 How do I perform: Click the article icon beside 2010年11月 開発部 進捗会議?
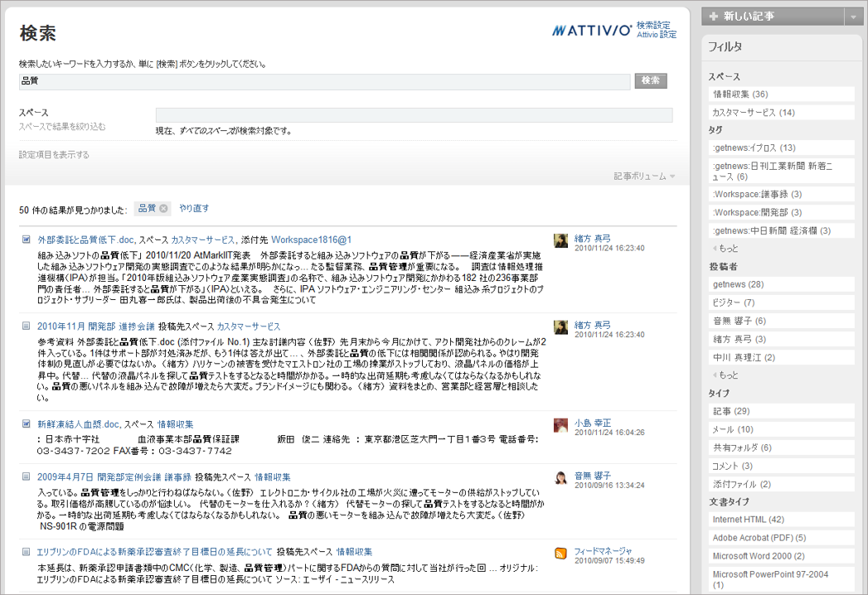coord(27,327)
